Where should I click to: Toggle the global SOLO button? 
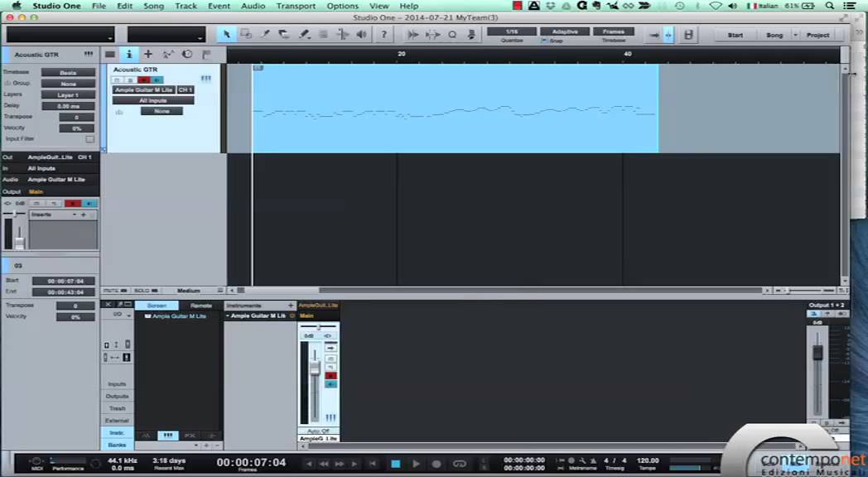146,291
